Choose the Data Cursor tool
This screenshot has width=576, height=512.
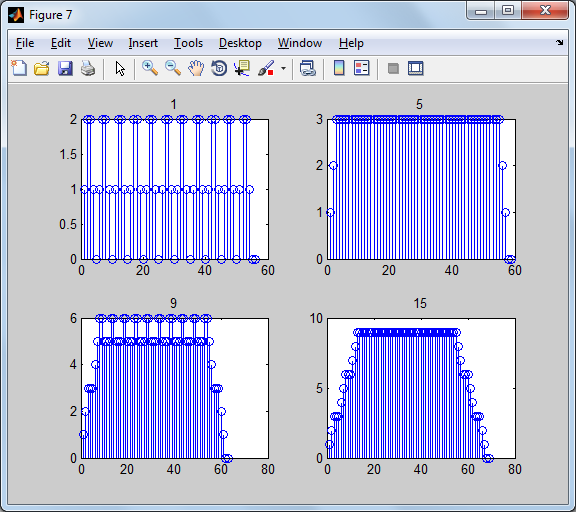(242, 68)
